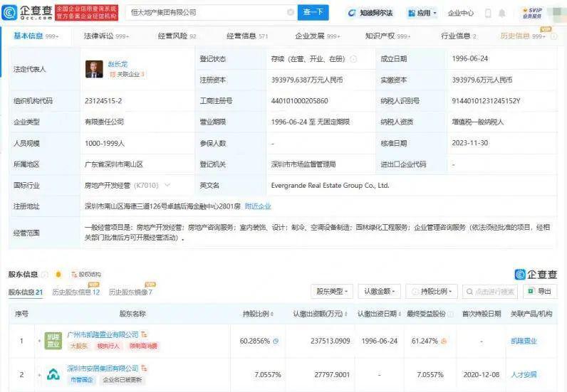567x392 pixels.
Task: Click the SVIP member service badge
Action: tap(531, 13)
